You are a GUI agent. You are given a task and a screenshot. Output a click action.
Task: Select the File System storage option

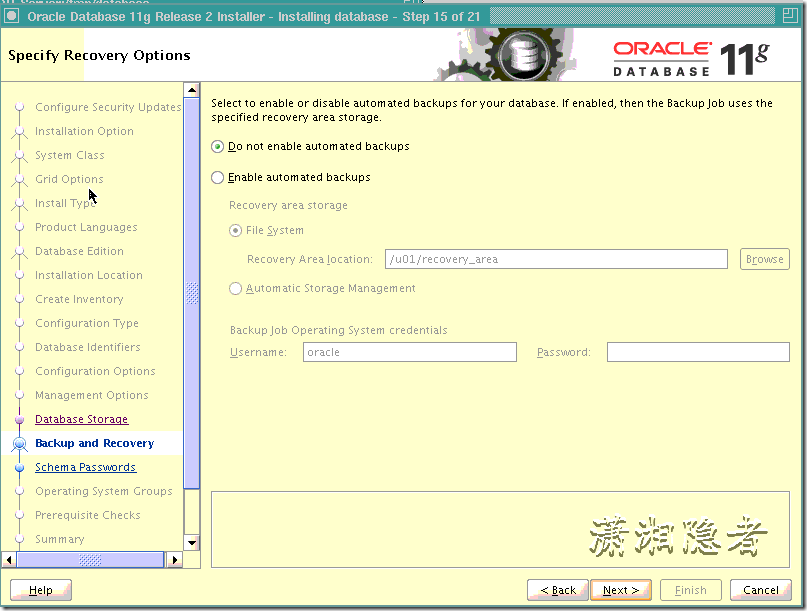[x=235, y=230]
